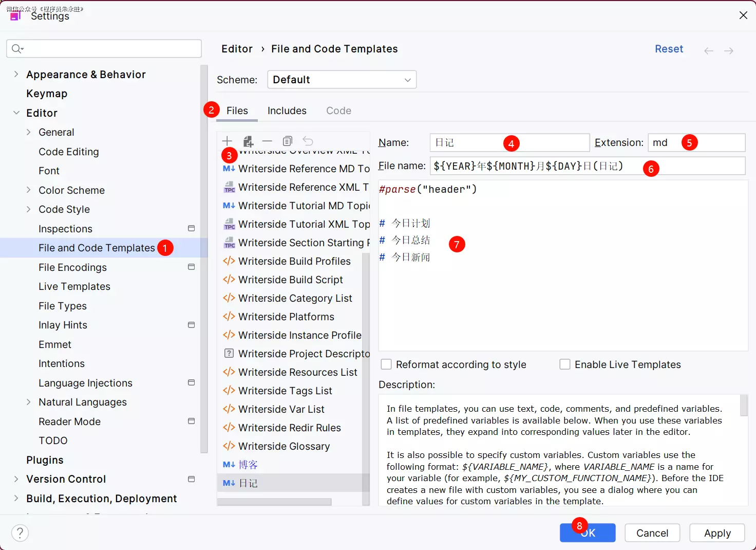
Task: Click the Copy Template icon
Action: [288, 141]
